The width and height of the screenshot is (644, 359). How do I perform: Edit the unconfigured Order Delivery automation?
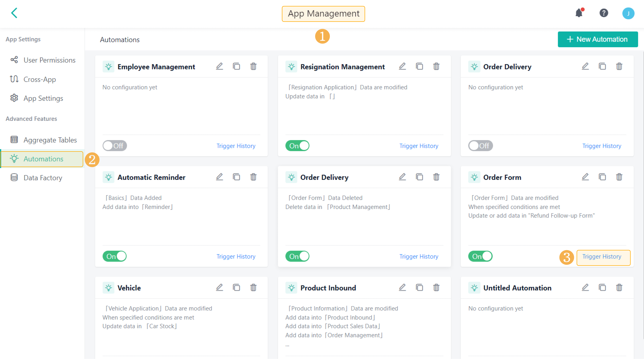click(x=586, y=66)
